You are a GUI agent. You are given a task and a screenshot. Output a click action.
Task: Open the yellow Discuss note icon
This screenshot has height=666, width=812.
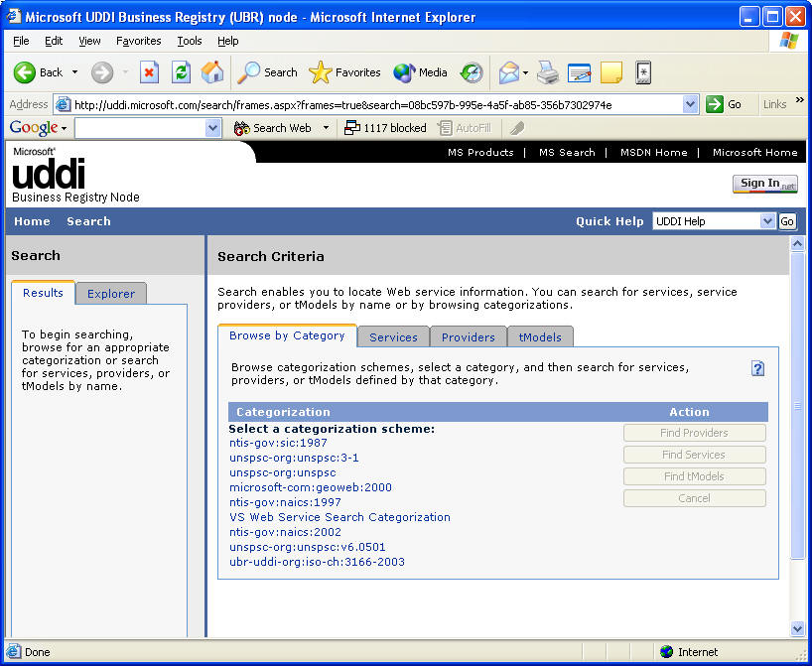[x=611, y=72]
